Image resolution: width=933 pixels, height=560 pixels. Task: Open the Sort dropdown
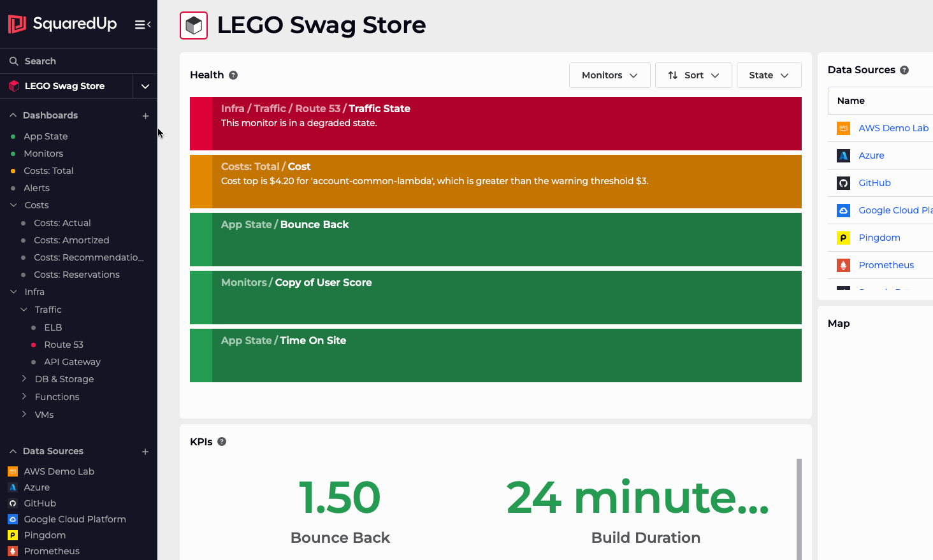pos(693,75)
